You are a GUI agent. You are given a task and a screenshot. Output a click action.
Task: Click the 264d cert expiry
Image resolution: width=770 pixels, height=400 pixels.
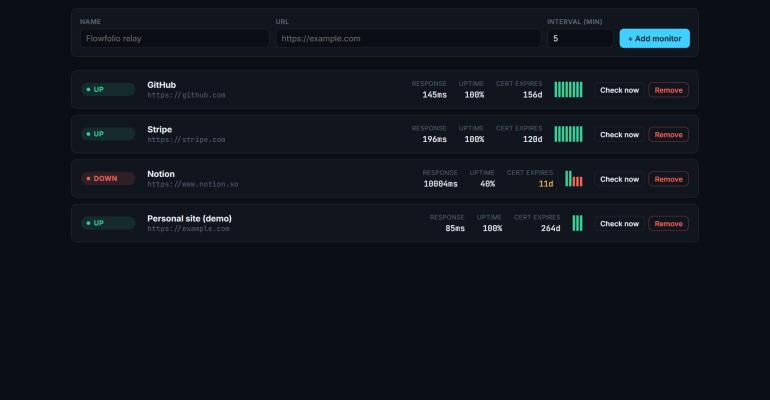550,228
